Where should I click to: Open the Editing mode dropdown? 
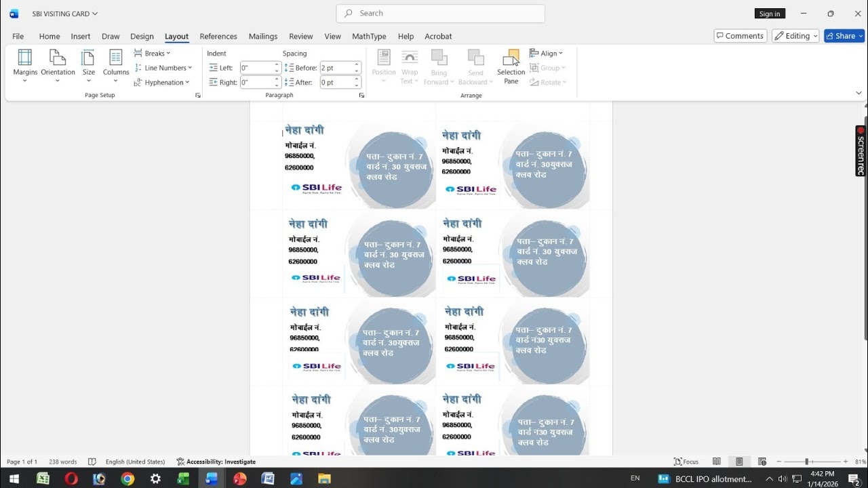click(x=795, y=36)
